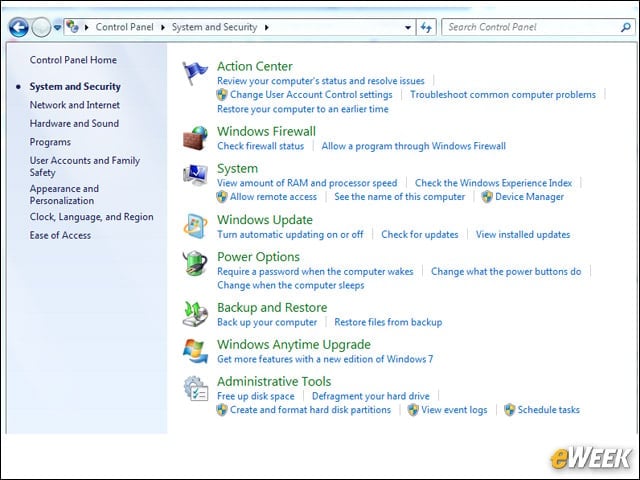Select System and Security in sidebar

point(75,87)
